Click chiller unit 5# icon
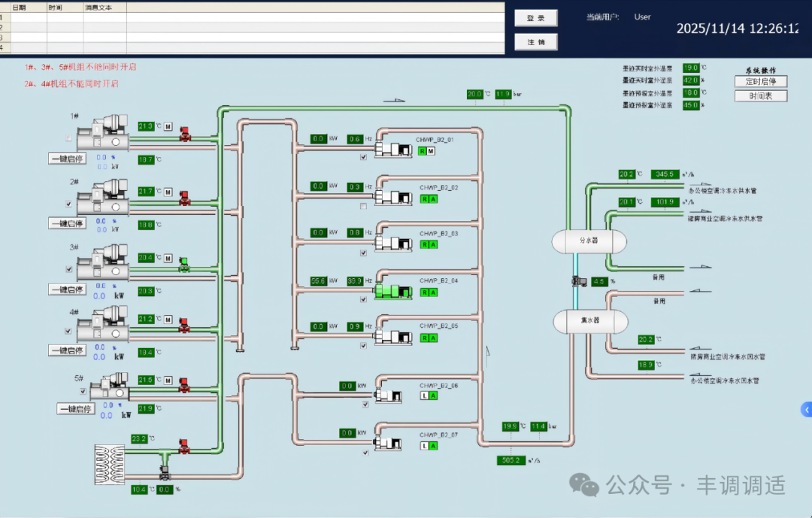812x518 pixels. point(109,386)
